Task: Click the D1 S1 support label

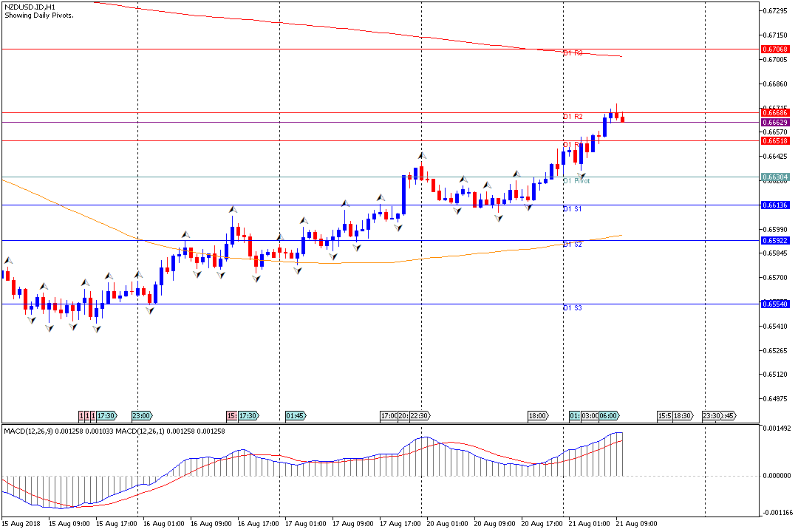Action: (573, 209)
